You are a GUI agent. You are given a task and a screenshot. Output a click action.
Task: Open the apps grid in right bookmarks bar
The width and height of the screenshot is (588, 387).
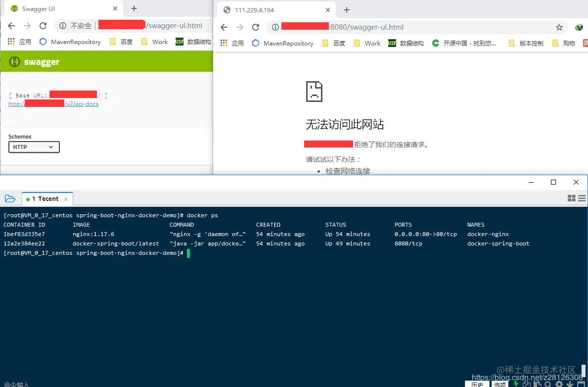point(224,43)
